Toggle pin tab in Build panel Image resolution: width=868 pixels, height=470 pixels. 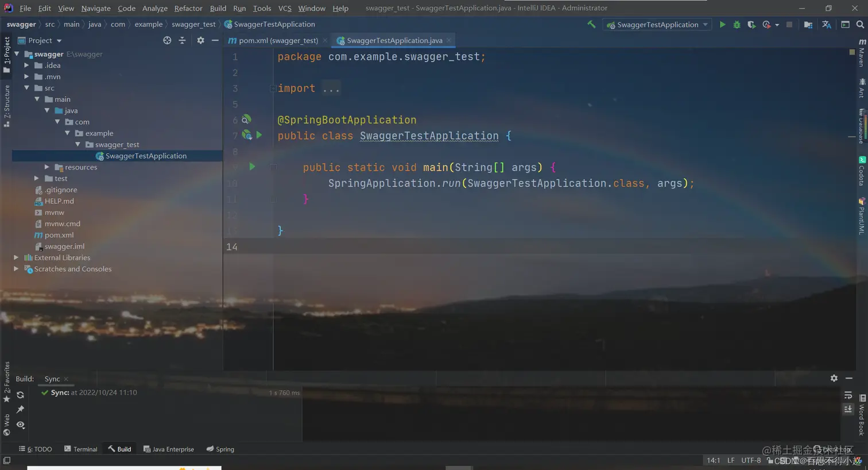(20, 409)
